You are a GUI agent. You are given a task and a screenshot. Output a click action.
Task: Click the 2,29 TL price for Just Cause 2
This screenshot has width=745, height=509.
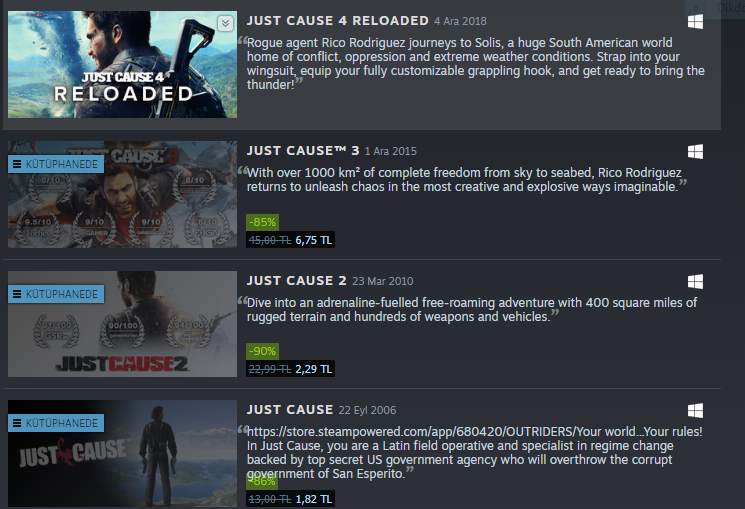click(314, 369)
